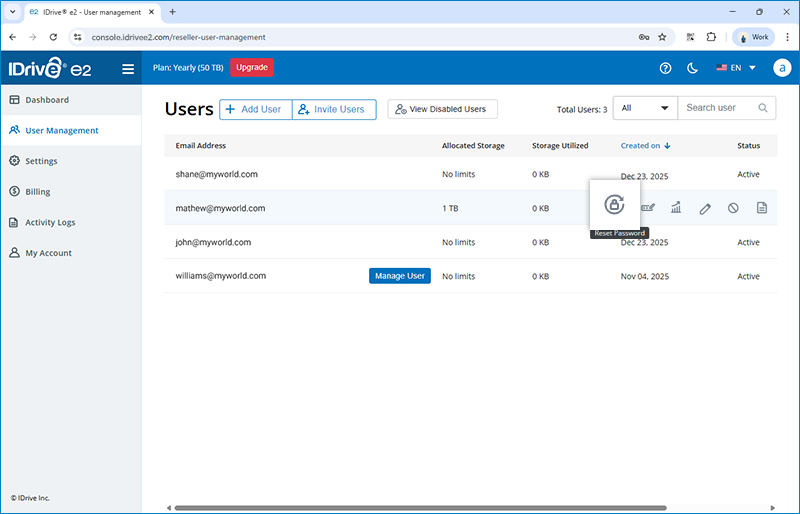800x514 pixels.
Task: Toggle the hamburger sidebar menu
Action: [128, 69]
